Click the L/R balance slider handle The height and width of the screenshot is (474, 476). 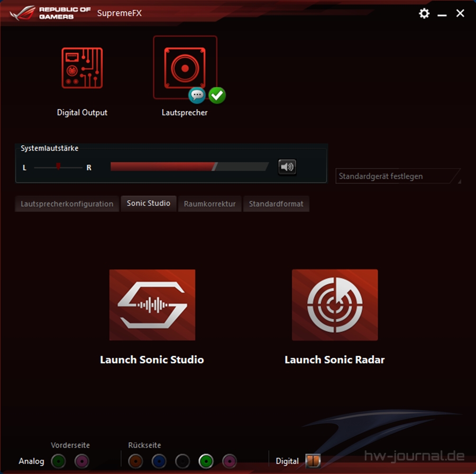58,166
